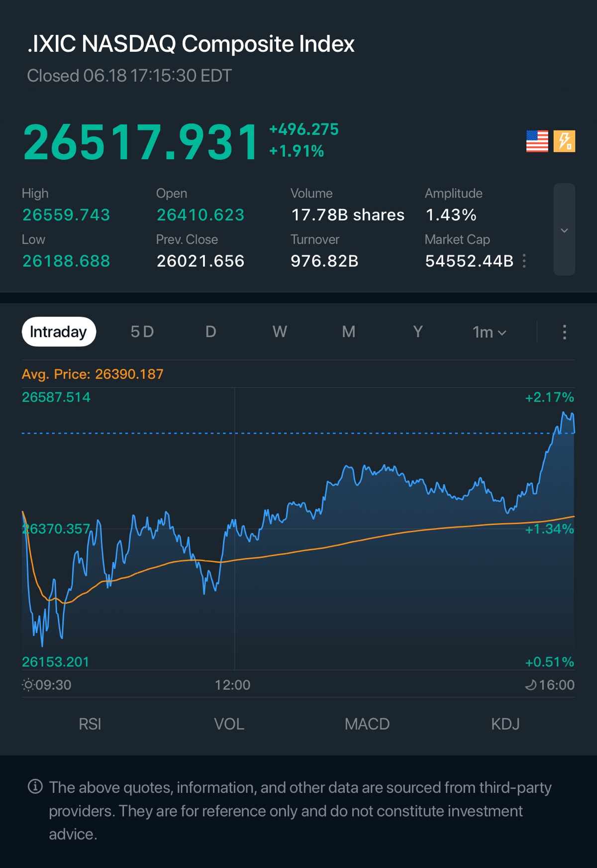Tap the +0.51% right axis label
This screenshot has width=597, height=868.
(550, 662)
